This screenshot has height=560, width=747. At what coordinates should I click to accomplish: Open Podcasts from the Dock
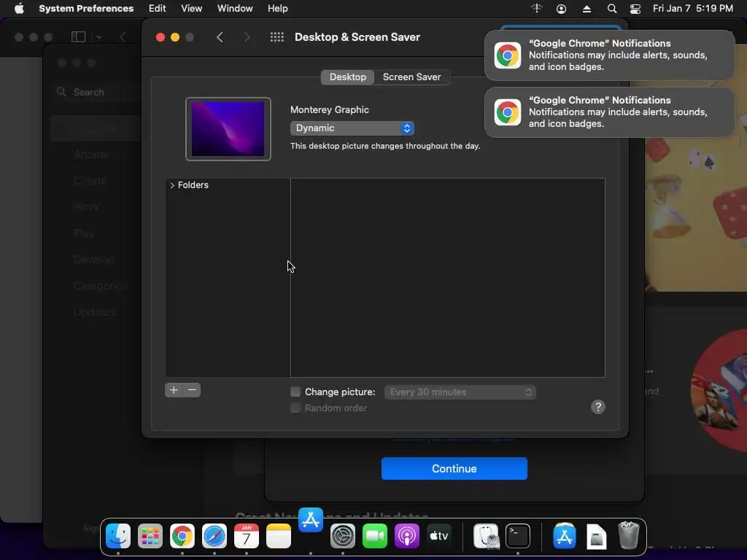(407, 536)
